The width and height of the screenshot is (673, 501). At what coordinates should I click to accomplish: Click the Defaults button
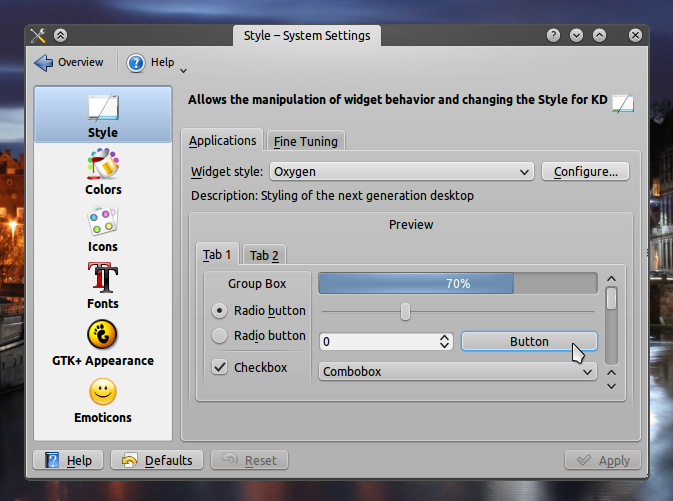pyautogui.click(x=157, y=460)
